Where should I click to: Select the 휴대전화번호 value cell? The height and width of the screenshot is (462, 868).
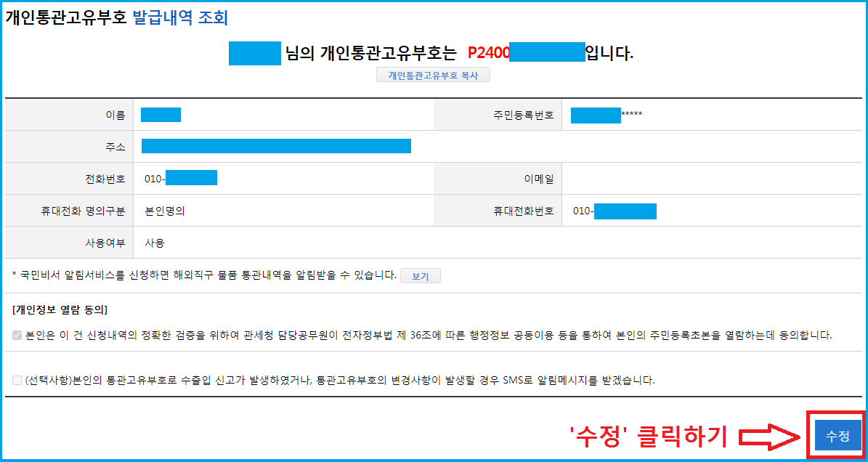click(625, 211)
